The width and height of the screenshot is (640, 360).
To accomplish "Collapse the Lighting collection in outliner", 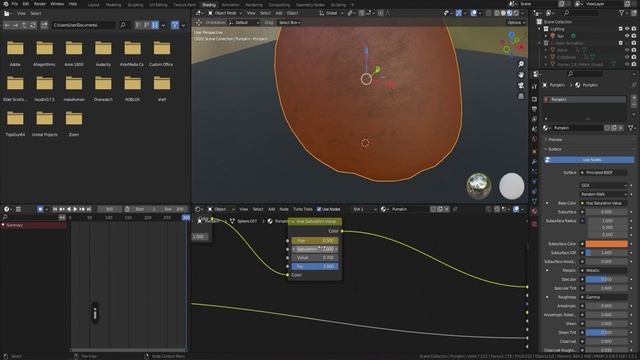I will coord(540,29).
